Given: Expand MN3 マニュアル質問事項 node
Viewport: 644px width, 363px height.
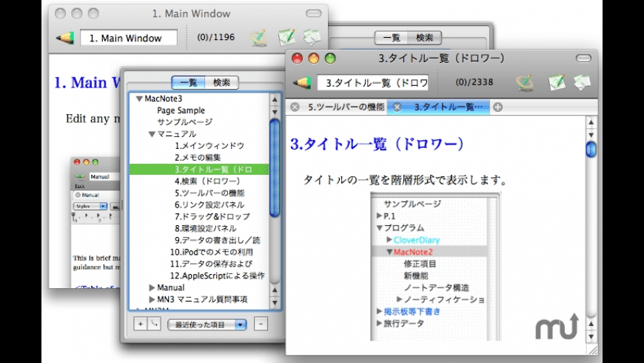Looking at the screenshot, I should [x=152, y=299].
